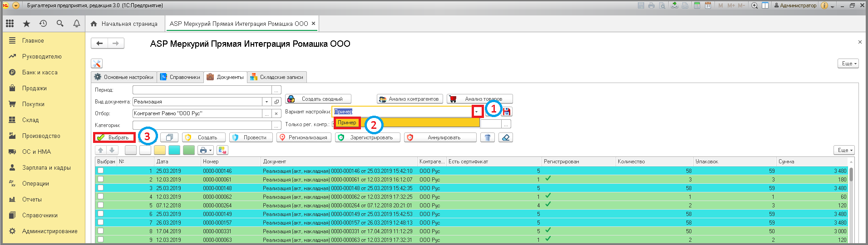Tick checkbox for document 0000-000264
868x245 pixels.
click(x=100, y=205)
